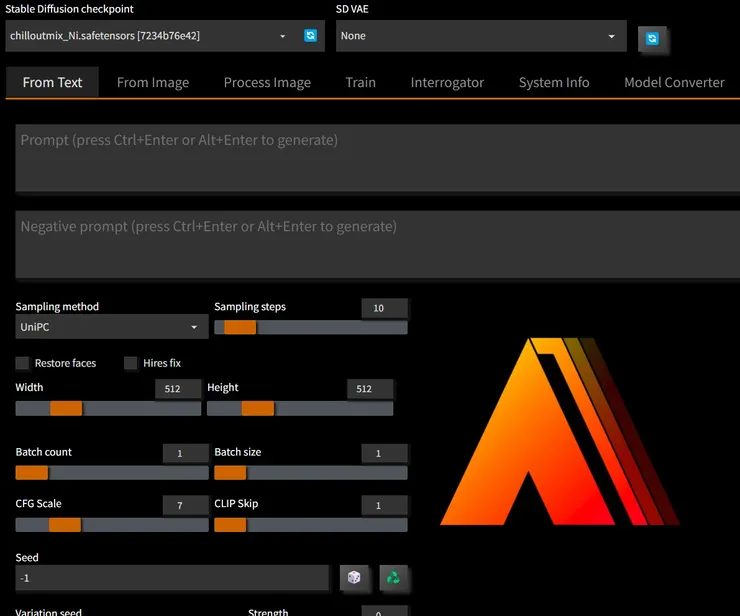Click the Batch size number box
This screenshot has height=616, width=740.
pos(384,453)
